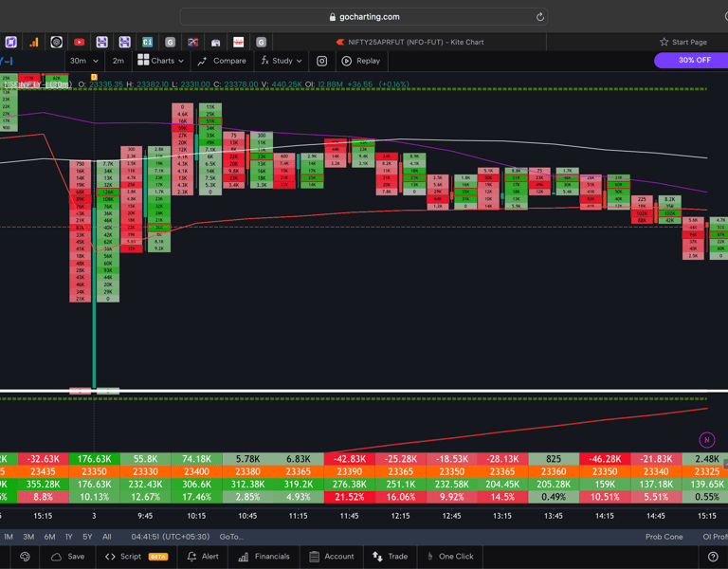Click the 825 delta cell
This screenshot has height=569, width=728.
pos(554,459)
